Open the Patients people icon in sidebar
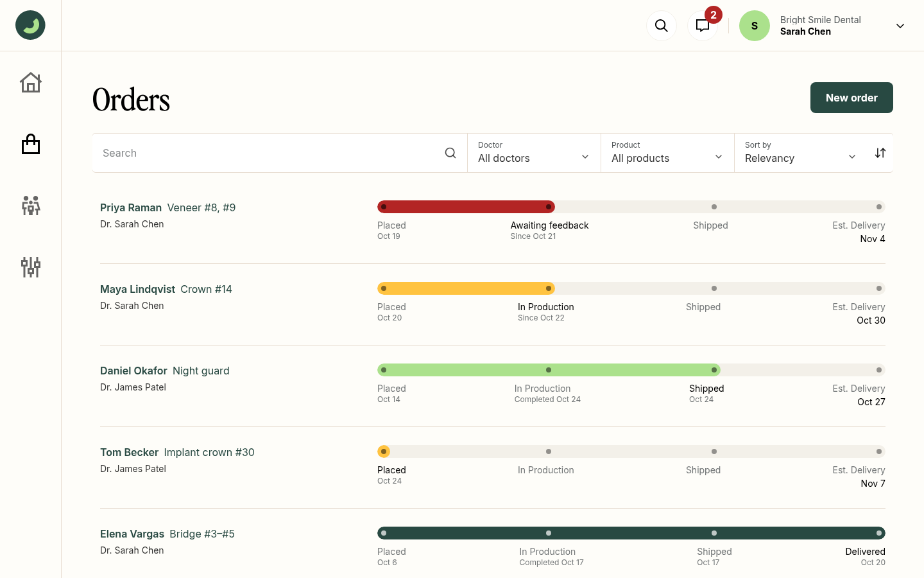This screenshot has width=924, height=578. 31,206
